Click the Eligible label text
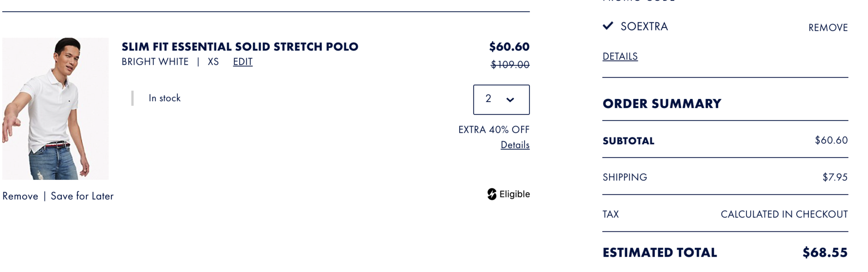This screenshot has width=868, height=272. pos(514,194)
